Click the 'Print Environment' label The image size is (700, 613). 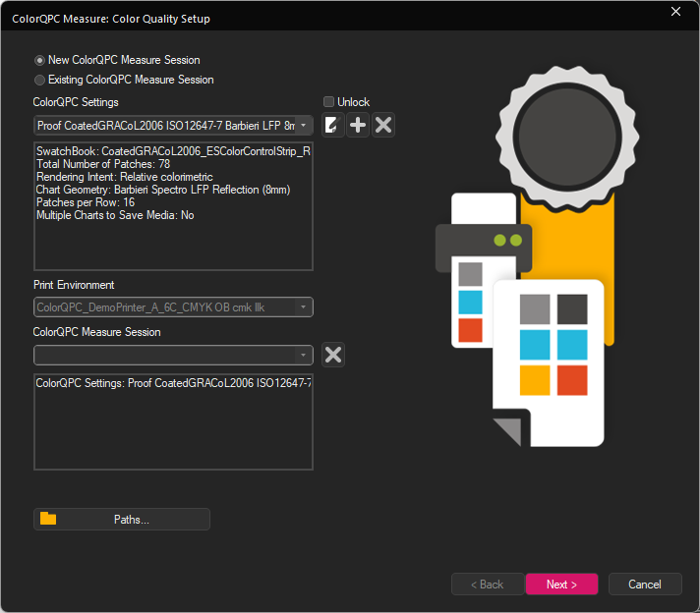[x=74, y=285]
